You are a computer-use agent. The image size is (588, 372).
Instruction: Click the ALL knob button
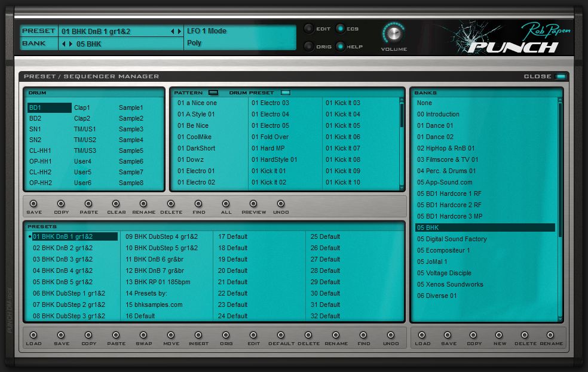[226, 204]
